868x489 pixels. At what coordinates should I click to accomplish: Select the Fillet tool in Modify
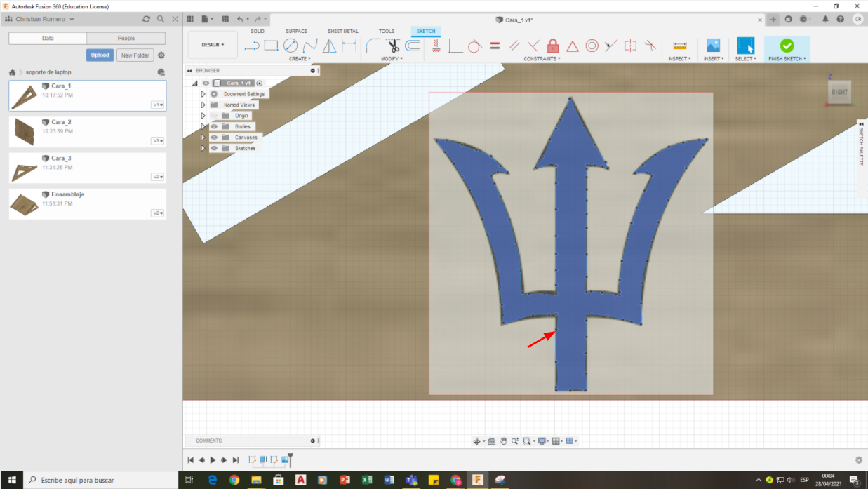373,46
